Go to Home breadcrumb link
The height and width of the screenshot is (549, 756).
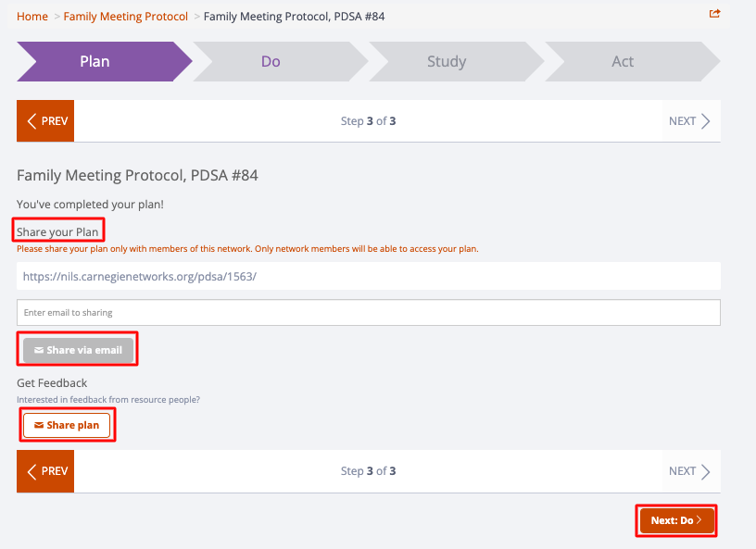32,17
